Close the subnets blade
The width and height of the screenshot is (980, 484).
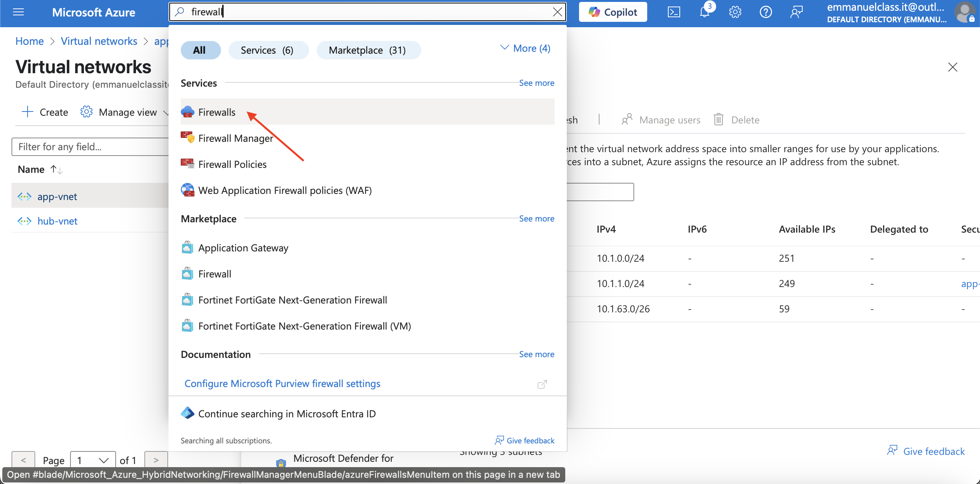[x=952, y=67]
